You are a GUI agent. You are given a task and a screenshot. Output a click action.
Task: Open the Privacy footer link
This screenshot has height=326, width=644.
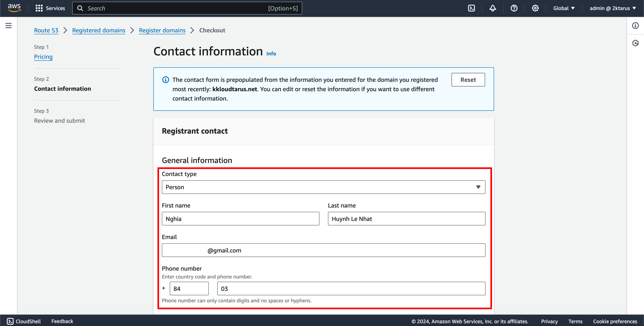[549, 321]
